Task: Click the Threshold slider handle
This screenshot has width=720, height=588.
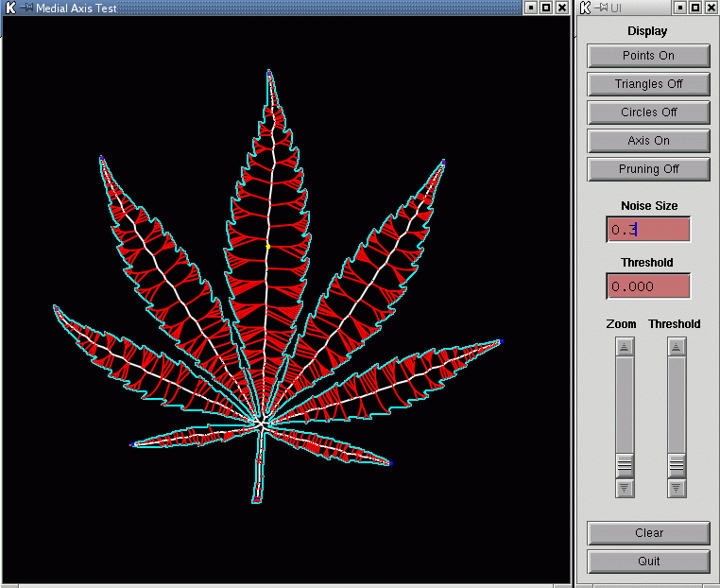Action: click(677, 466)
